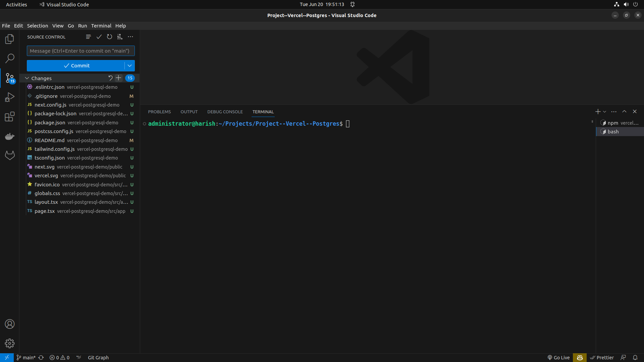
Task: Click Git Graph in status bar
Action: click(x=98, y=358)
